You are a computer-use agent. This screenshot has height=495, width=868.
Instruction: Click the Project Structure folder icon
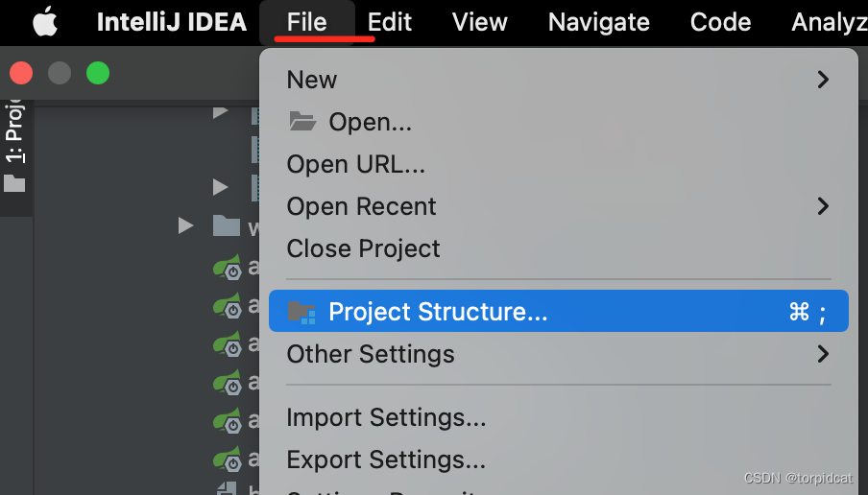(301, 312)
